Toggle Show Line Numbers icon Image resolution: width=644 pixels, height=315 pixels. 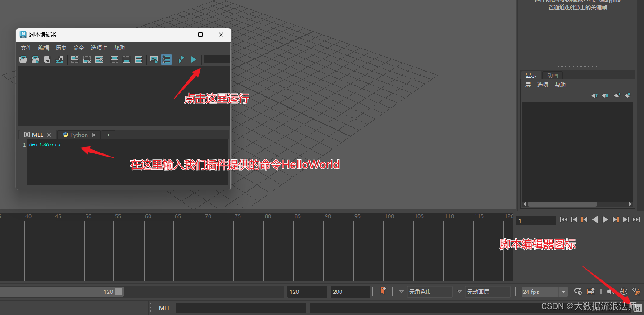pyautogui.click(x=167, y=59)
